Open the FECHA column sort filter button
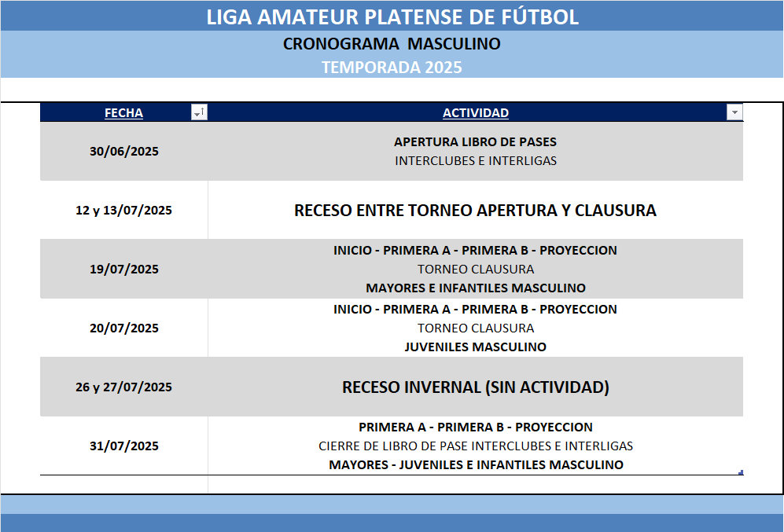This screenshot has width=784, height=532. (x=199, y=113)
